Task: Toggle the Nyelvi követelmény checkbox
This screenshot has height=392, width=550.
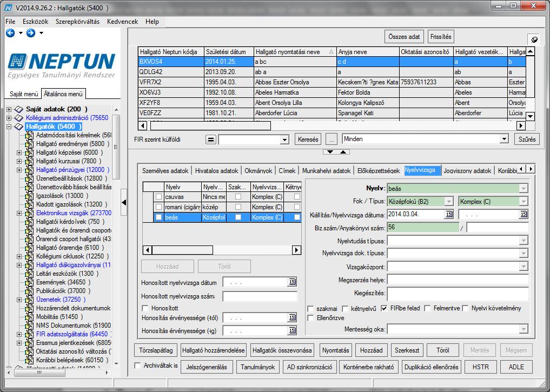Action: 466,309
